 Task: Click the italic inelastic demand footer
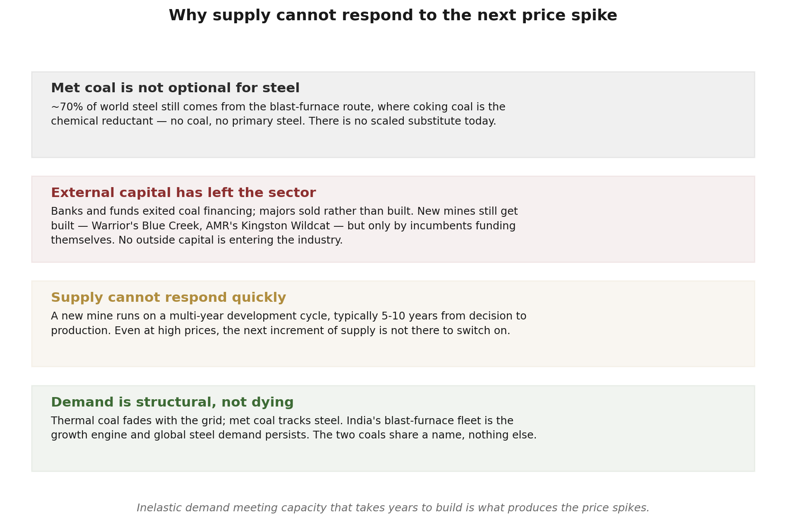393,508
